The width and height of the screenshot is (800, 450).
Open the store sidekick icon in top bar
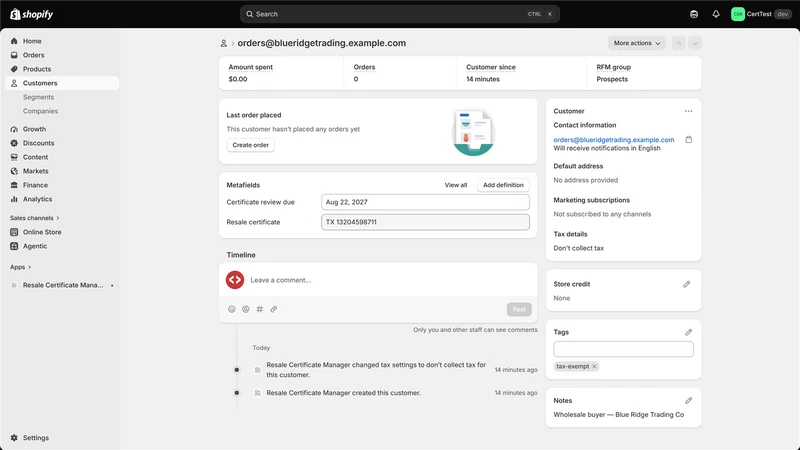(694, 14)
